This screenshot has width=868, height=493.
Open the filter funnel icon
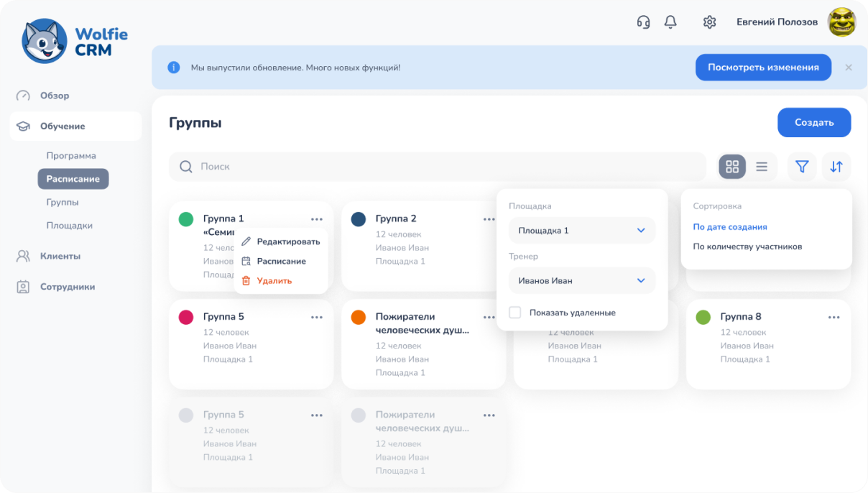(x=802, y=167)
